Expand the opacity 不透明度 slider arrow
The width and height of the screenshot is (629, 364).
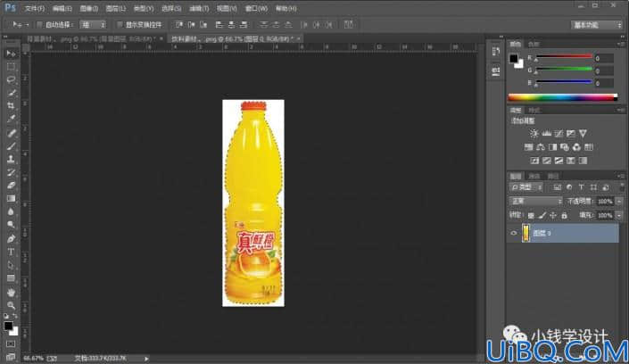(619, 202)
